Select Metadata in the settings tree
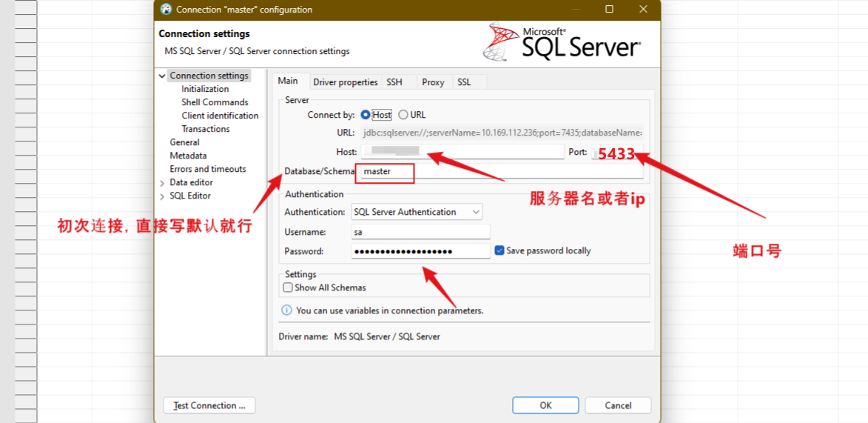This screenshot has height=423, width=868. [188, 156]
